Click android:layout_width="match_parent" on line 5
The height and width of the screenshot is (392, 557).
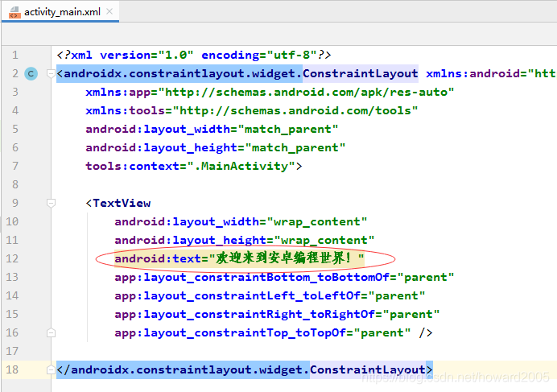(212, 129)
